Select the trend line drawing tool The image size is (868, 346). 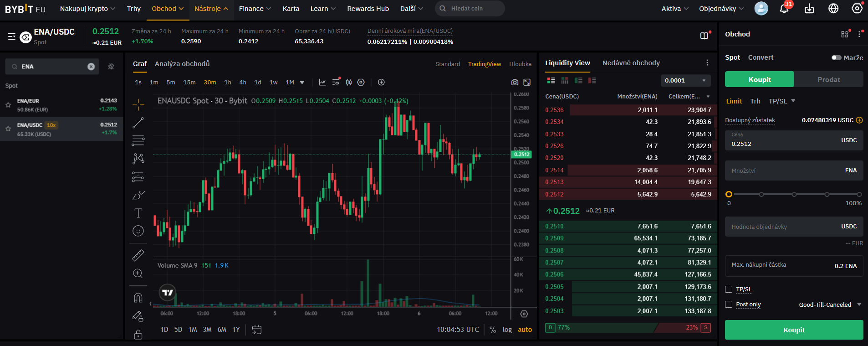(138, 123)
